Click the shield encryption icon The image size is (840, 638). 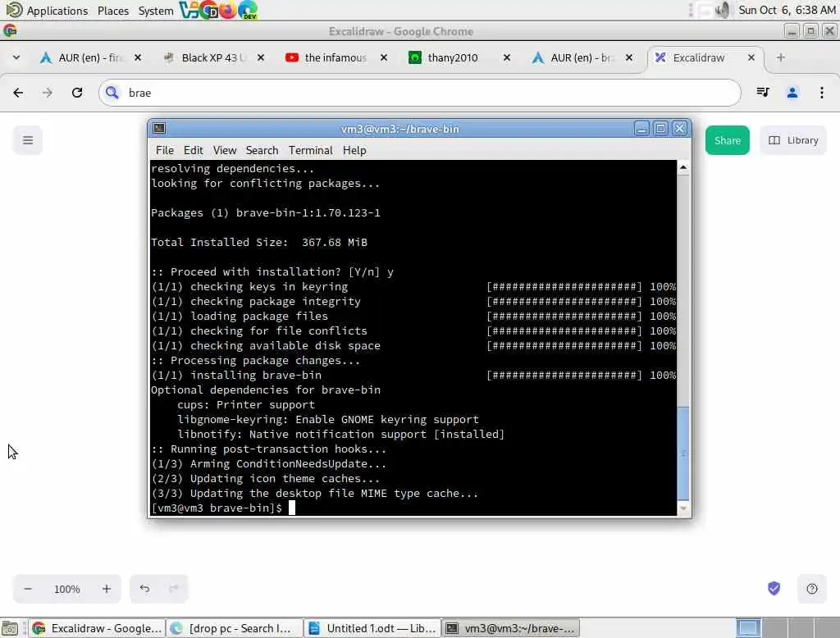(x=774, y=588)
